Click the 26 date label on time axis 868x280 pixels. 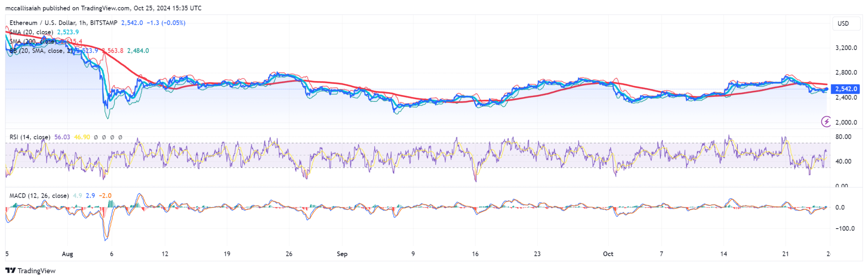tap(289, 254)
